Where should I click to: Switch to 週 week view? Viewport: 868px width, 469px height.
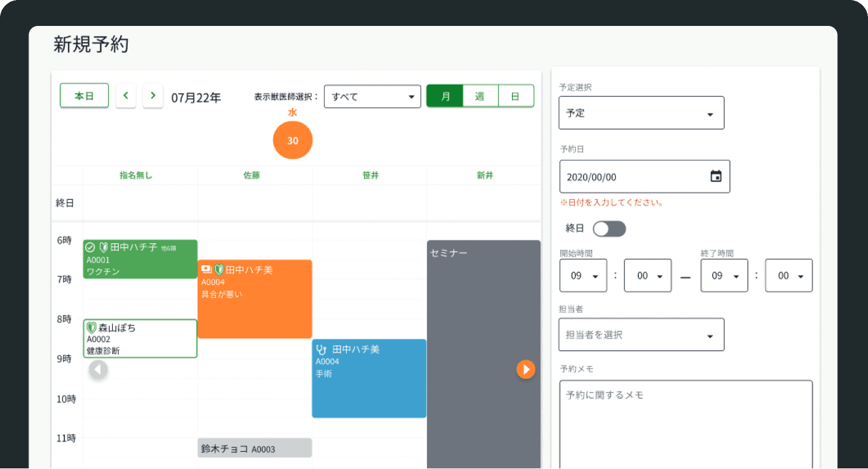pos(480,96)
